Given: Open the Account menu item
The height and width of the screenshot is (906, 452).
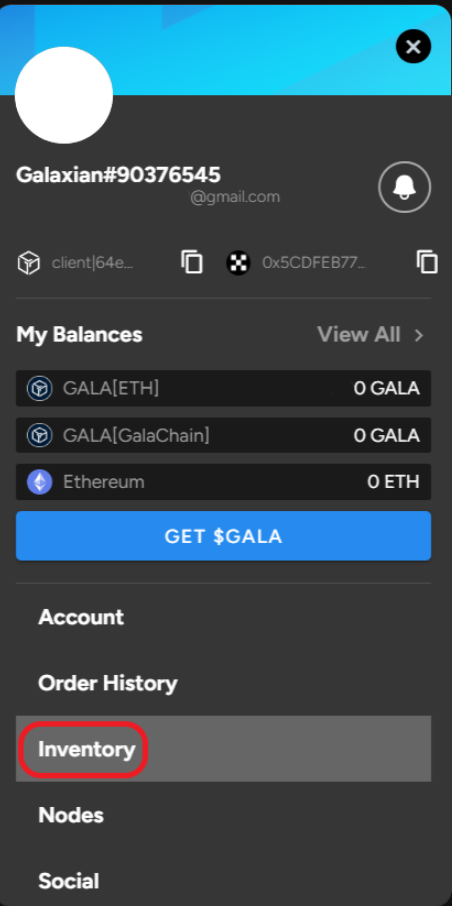Looking at the screenshot, I should pyautogui.click(x=81, y=617).
